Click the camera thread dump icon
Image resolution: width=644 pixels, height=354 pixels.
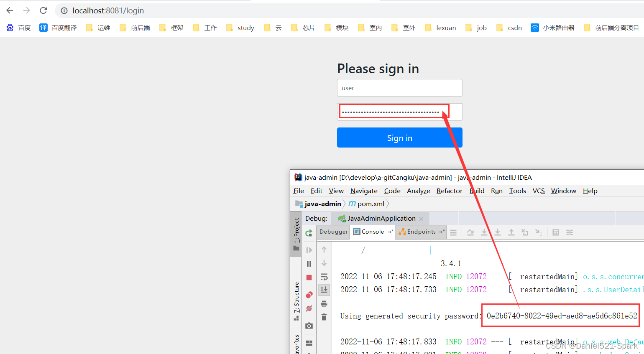tap(309, 326)
